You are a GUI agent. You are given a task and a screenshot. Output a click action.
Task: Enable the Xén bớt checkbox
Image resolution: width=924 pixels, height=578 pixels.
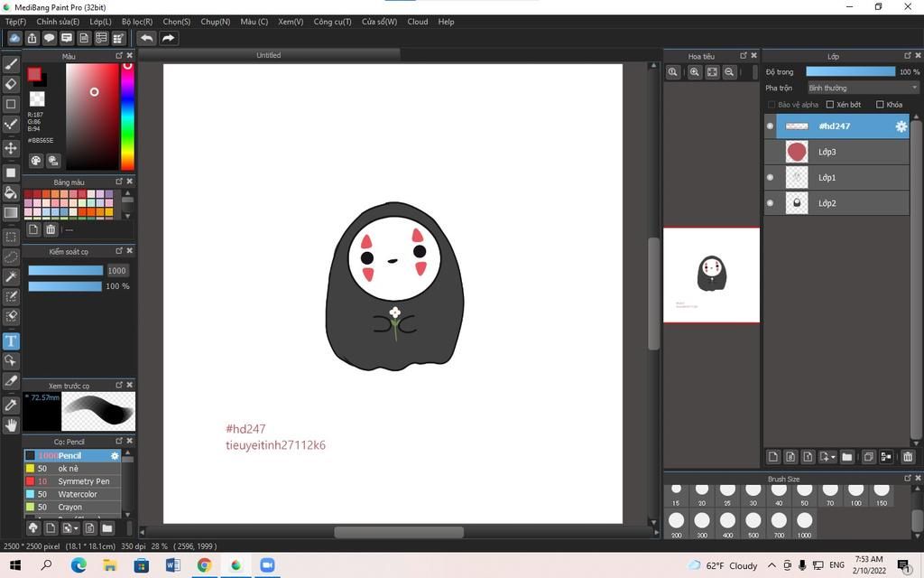click(830, 105)
